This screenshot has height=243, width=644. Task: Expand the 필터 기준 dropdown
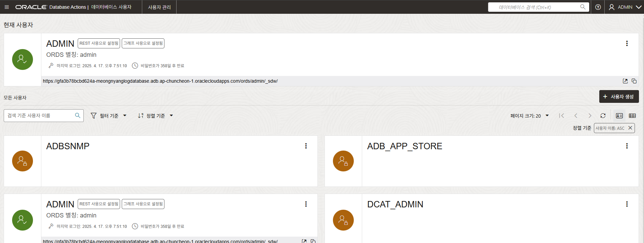coord(109,116)
